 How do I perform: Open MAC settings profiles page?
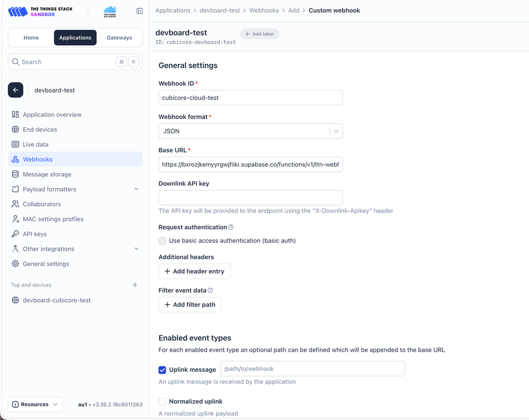[75, 219]
